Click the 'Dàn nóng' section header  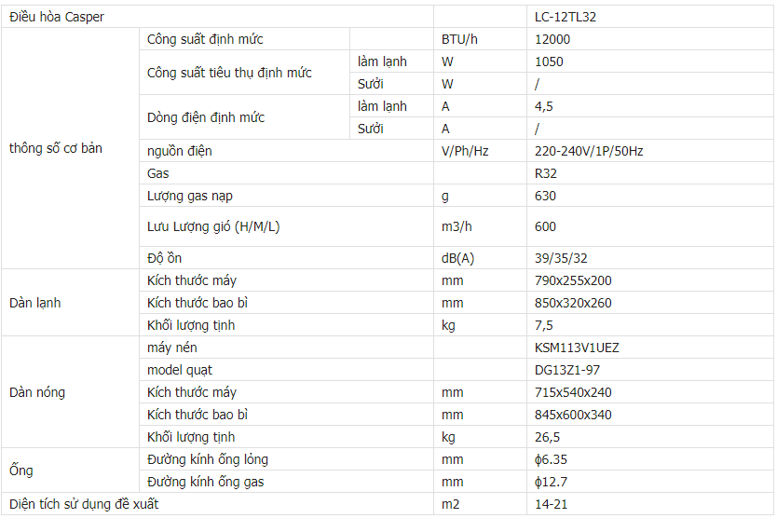point(37,392)
